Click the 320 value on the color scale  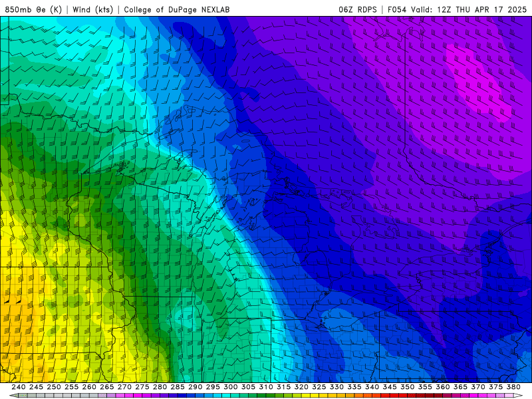[301, 387]
